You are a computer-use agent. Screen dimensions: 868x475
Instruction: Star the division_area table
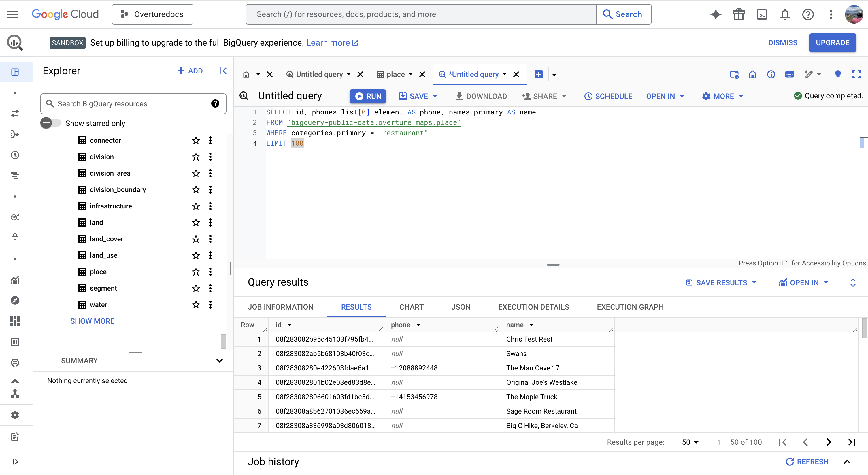coord(196,173)
